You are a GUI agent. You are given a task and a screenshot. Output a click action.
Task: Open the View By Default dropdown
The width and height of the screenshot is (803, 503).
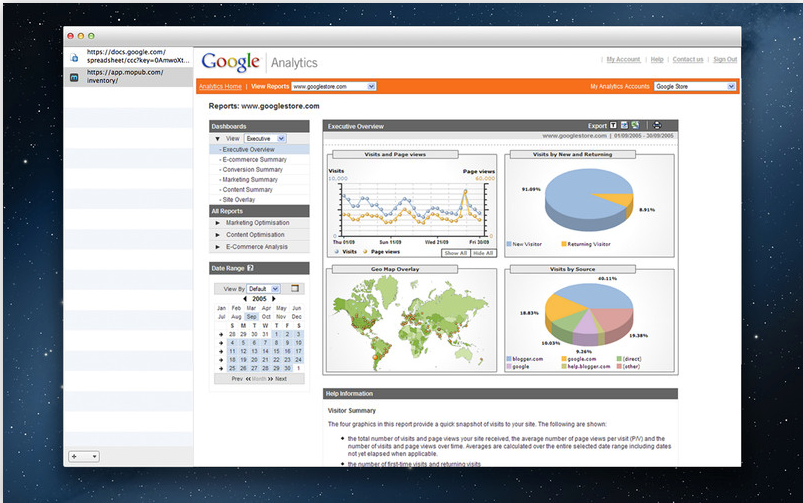[x=263, y=289]
